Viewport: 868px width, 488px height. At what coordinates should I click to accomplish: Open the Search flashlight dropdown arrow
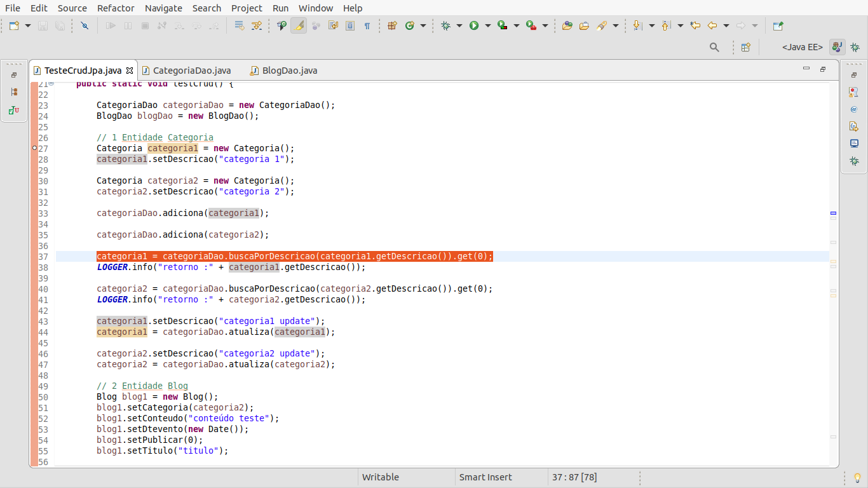(615, 26)
